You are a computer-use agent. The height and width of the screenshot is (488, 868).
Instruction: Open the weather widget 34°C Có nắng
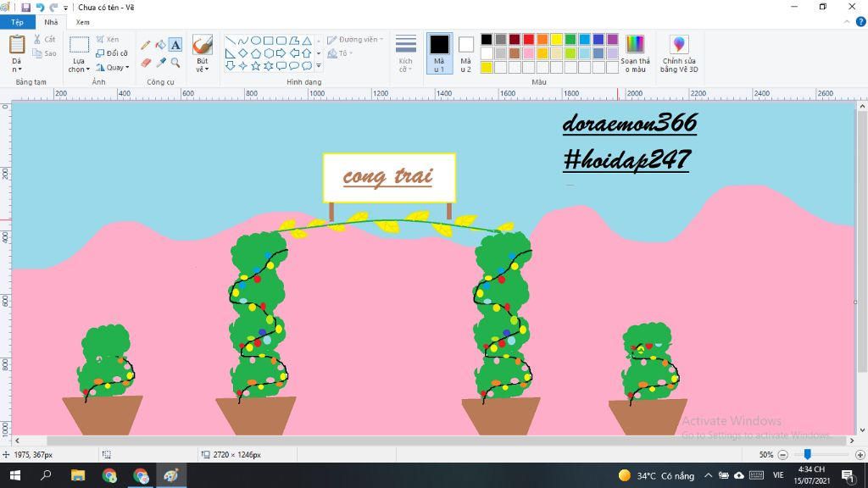coord(656,475)
